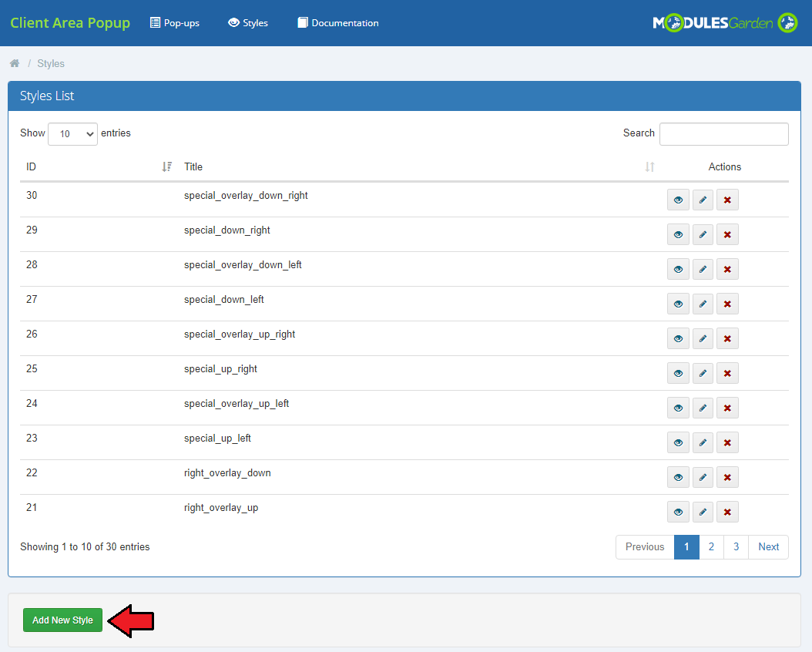The height and width of the screenshot is (652, 812).
Task: Delete the special_overlay_down_right style
Action: (727, 200)
